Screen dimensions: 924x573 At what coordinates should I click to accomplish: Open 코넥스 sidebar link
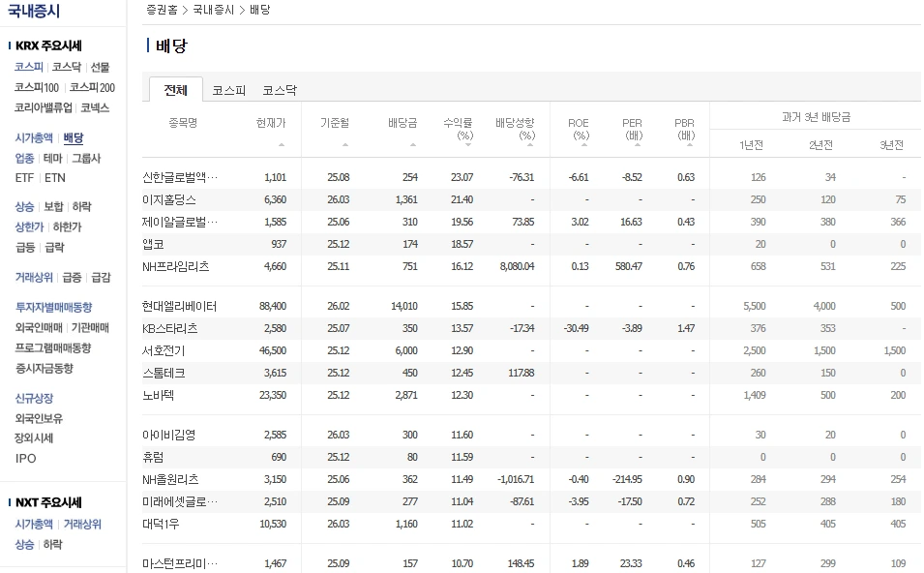(x=95, y=107)
